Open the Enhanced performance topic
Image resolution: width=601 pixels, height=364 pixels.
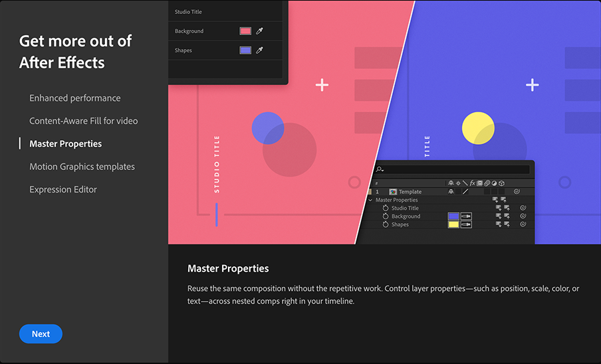click(x=74, y=98)
